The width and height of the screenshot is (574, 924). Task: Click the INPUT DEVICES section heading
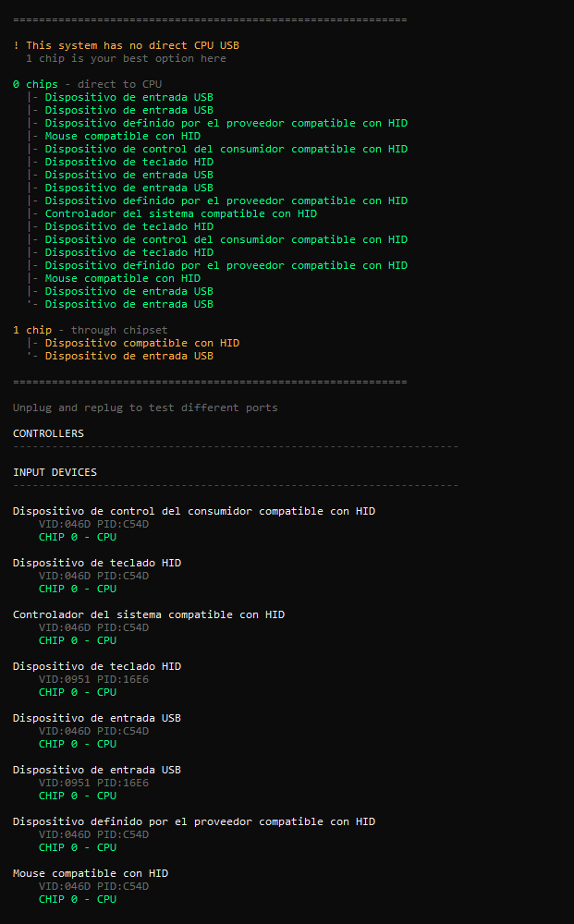55,472
